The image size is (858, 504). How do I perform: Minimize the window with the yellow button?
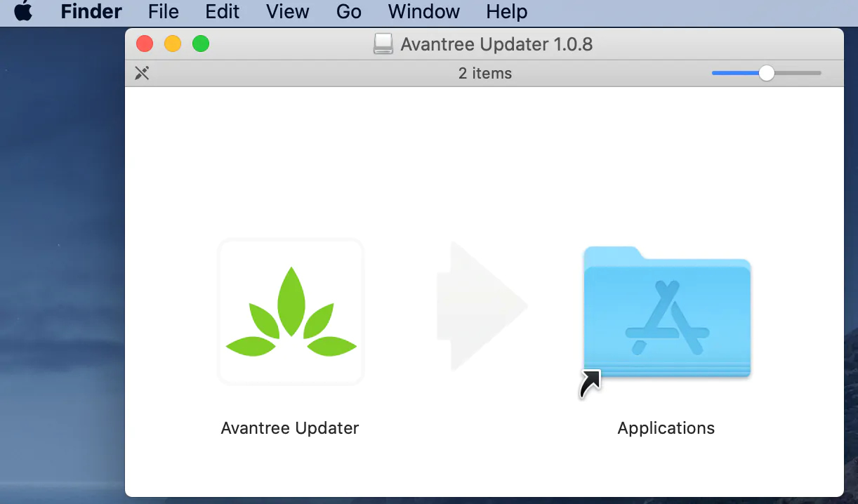[173, 44]
